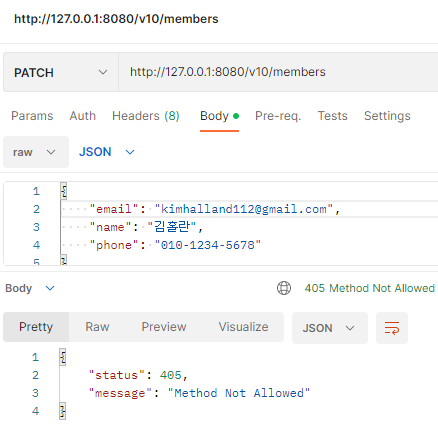Open the Tests tab

(332, 116)
